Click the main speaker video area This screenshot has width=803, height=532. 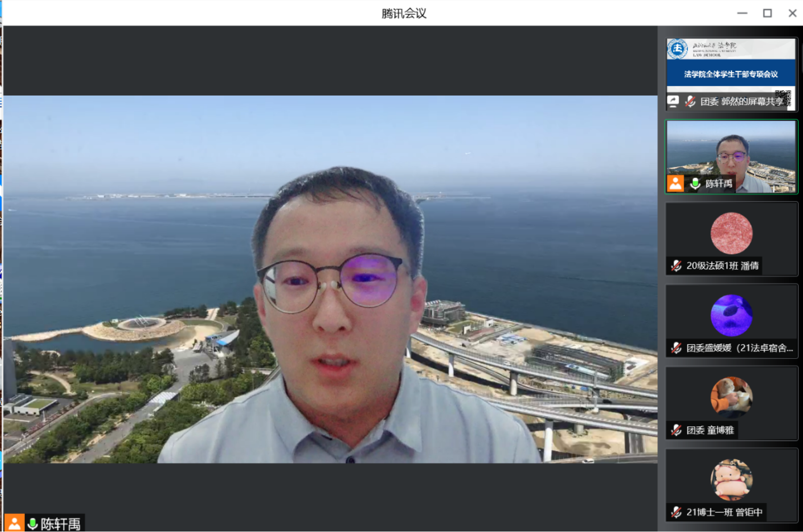click(330, 279)
